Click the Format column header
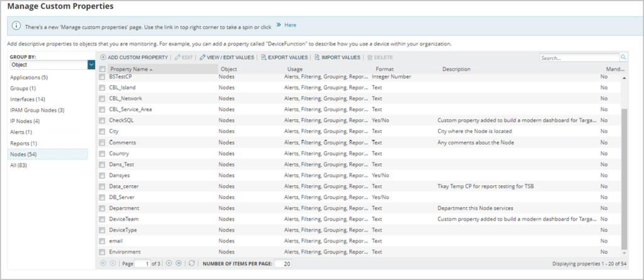Screen dimensions: 644x280 (x=385, y=69)
